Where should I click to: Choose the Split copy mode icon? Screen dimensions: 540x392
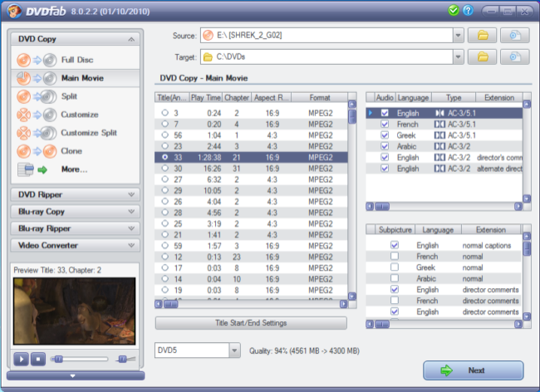coord(36,96)
